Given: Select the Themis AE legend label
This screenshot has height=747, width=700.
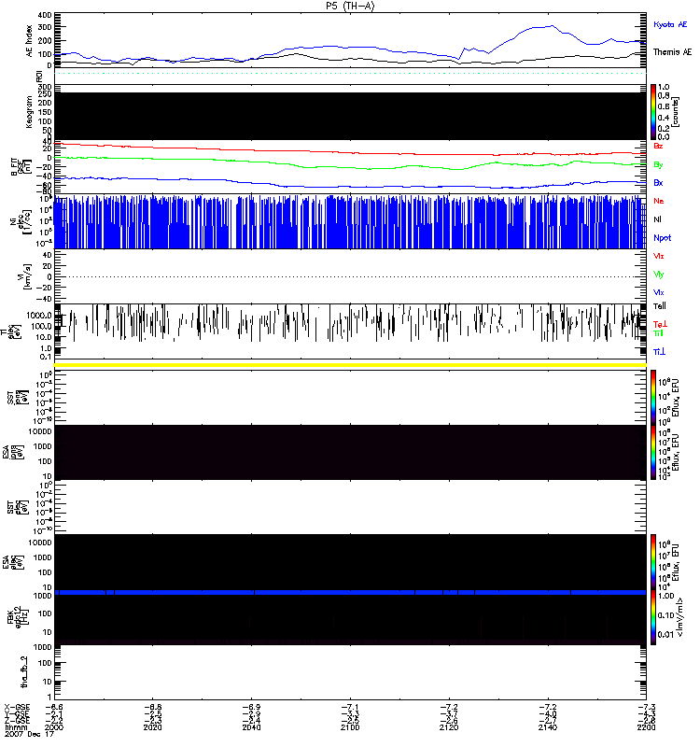Looking at the screenshot, I should point(672,52).
